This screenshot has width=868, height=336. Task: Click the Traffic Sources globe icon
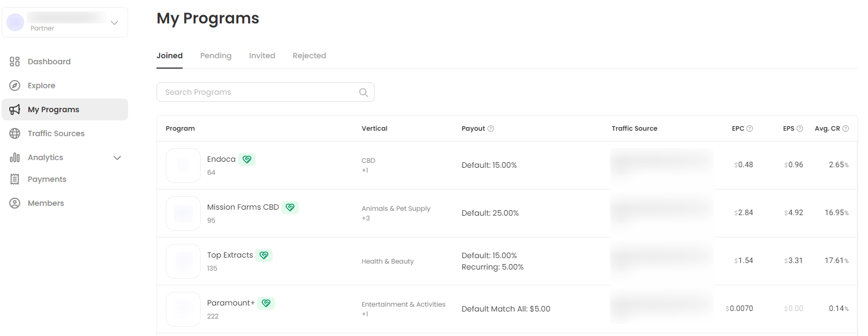tap(15, 133)
